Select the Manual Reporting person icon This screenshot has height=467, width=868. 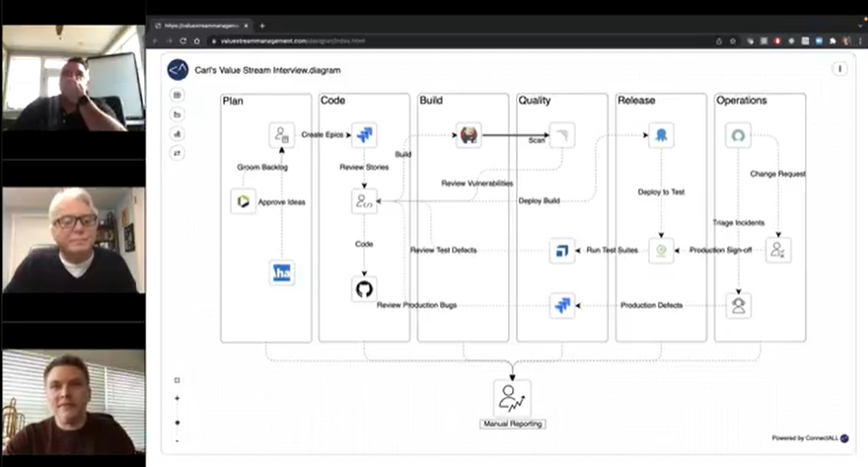tap(512, 398)
